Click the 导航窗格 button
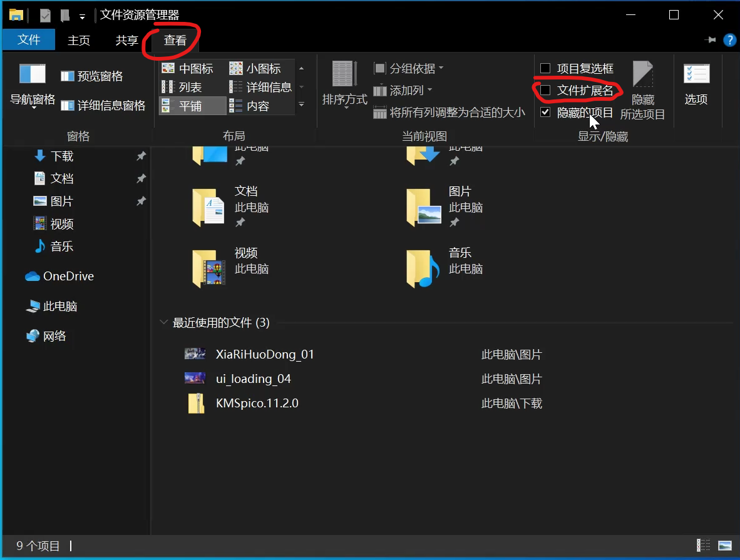Screen dimensions: 740x560 pos(33,86)
